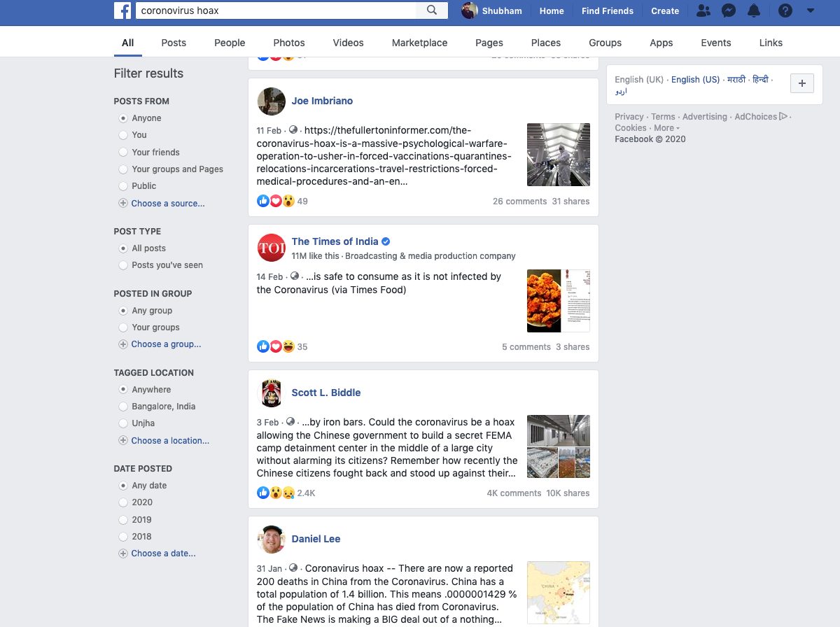Click Daniel Lee's profile avatar
840x627 pixels.
[271, 540]
